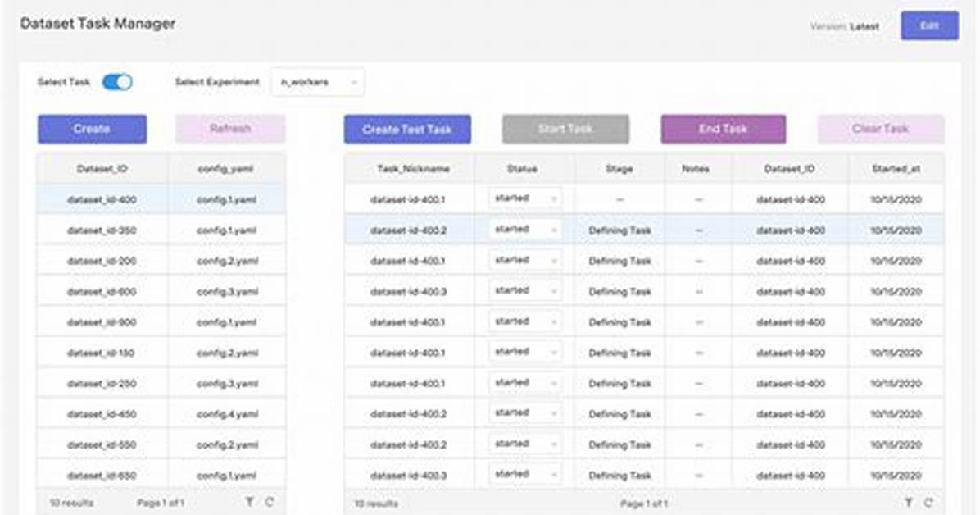
Task: Sort by Dataset_ID header in task table
Action: [789, 169]
